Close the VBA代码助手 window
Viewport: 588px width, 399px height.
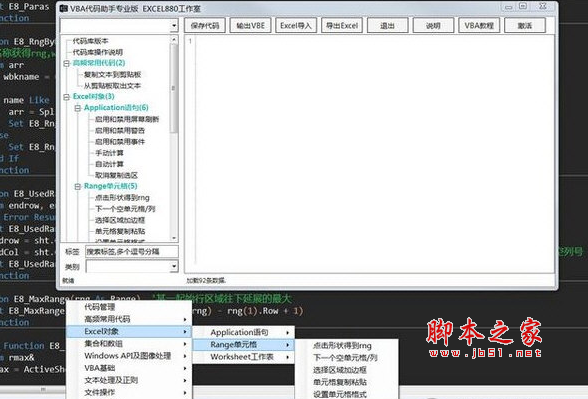(x=543, y=6)
